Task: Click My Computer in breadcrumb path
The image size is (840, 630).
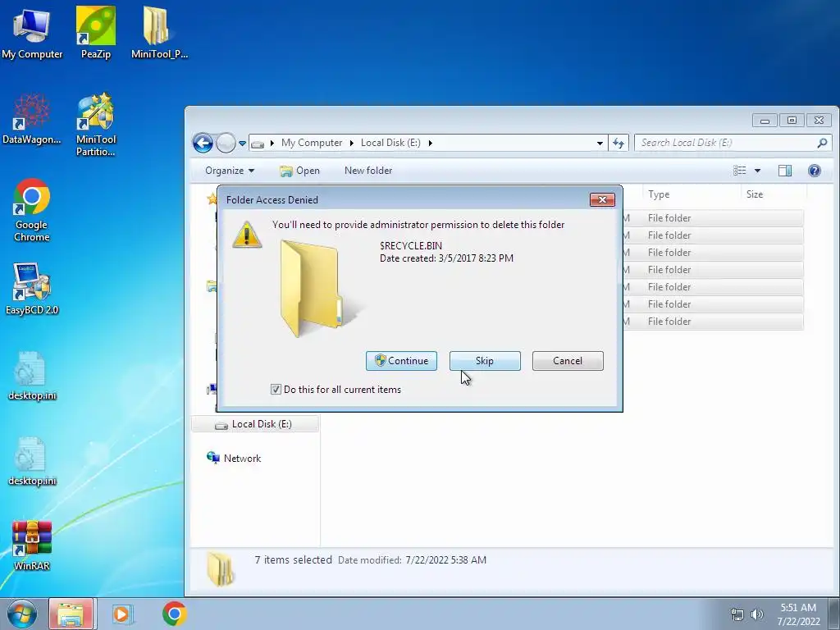Action: (x=312, y=143)
